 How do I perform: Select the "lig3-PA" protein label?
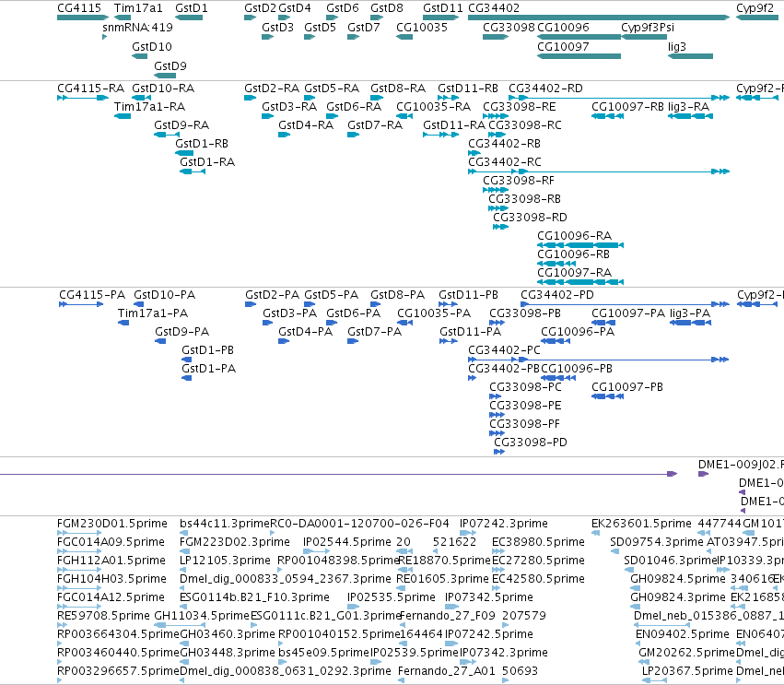click(690, 313)
